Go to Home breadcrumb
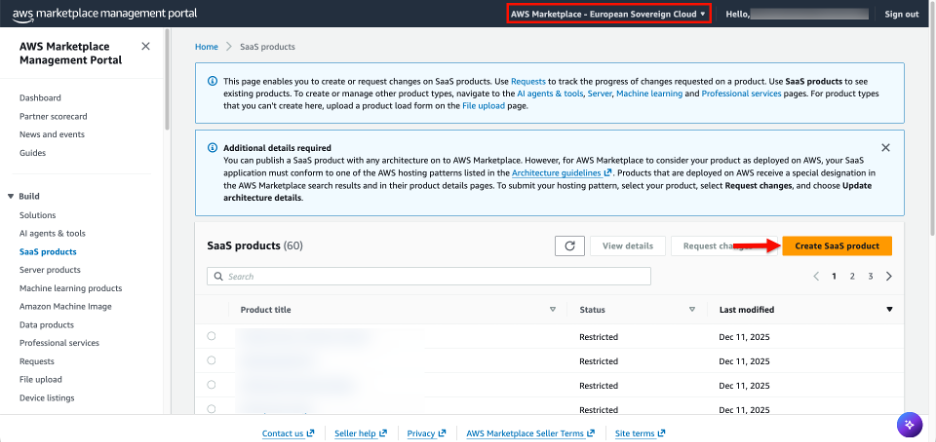 207,47
